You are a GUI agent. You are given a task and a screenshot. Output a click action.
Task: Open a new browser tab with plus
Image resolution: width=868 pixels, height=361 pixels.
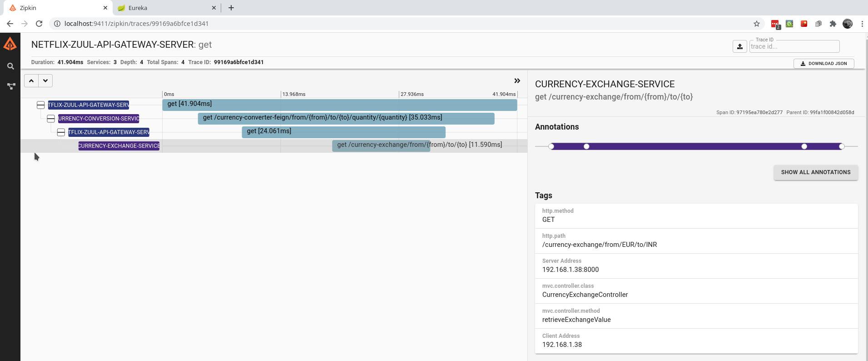(x=231, y=8)
